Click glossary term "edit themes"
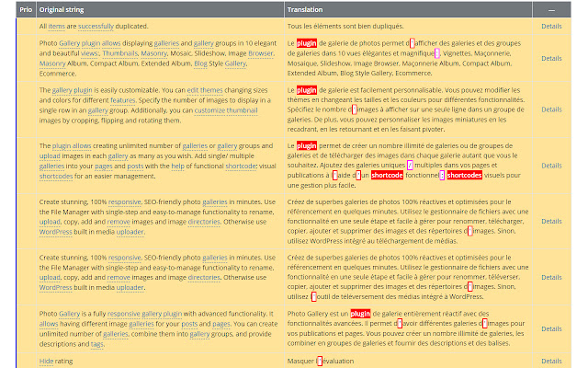Viewport: 588px width, 368px height. pos(205,90)
